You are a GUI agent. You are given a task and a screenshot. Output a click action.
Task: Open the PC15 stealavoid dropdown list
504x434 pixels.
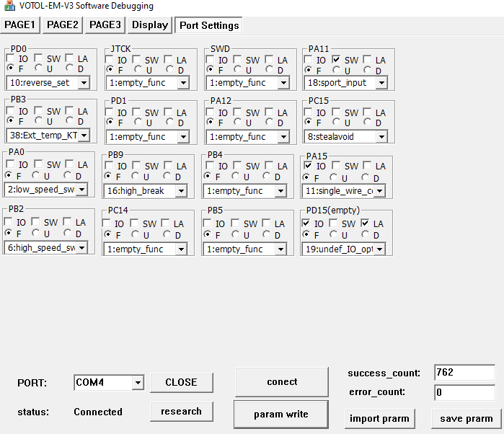pos(380,137)
